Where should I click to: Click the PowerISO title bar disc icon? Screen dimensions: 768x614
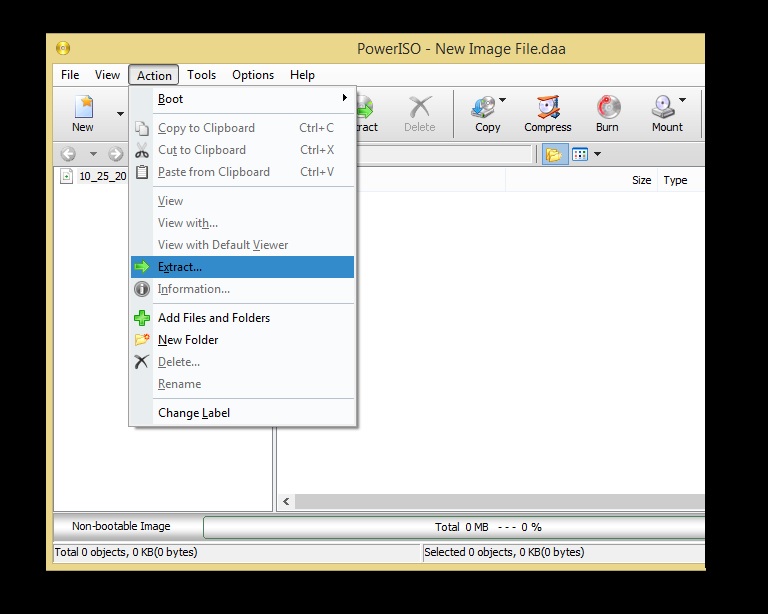click(63, 48)
